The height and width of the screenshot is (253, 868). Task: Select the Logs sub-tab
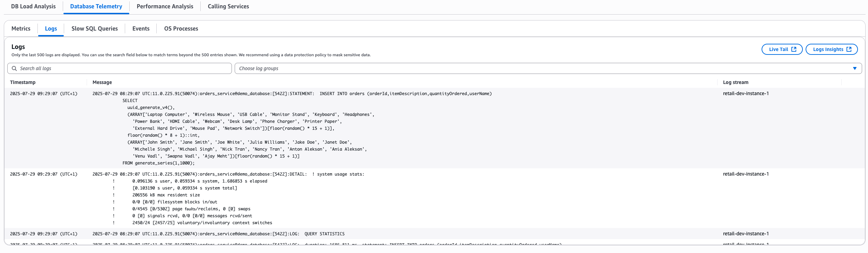(x=51, y=28)
